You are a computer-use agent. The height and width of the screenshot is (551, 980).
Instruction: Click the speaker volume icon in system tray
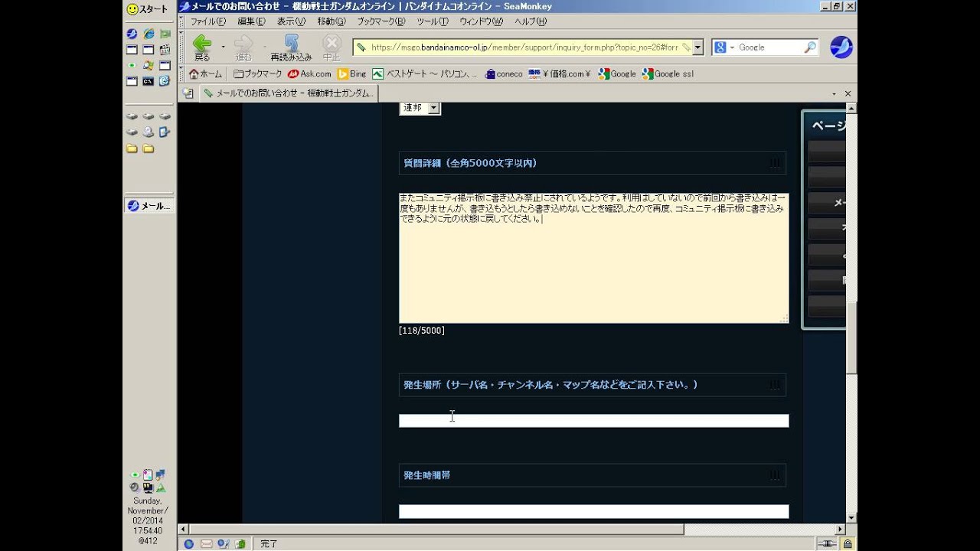(x=134, y=487)
